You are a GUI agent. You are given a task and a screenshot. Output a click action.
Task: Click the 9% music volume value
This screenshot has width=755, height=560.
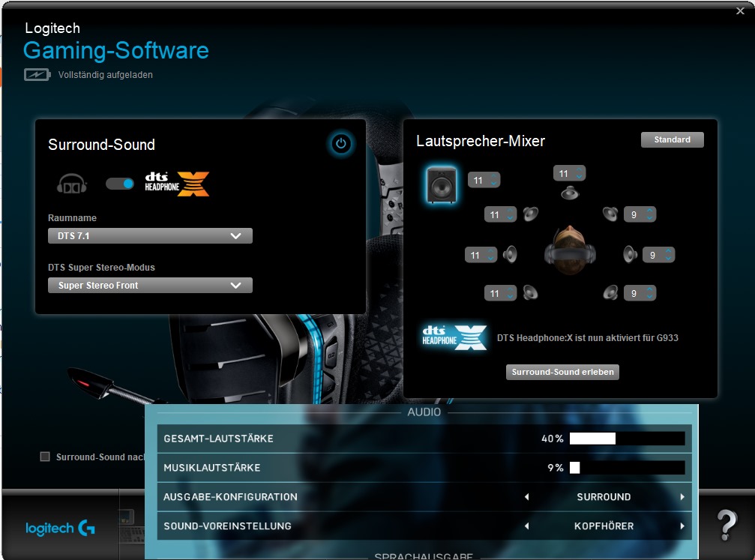[x=555, y=468]
